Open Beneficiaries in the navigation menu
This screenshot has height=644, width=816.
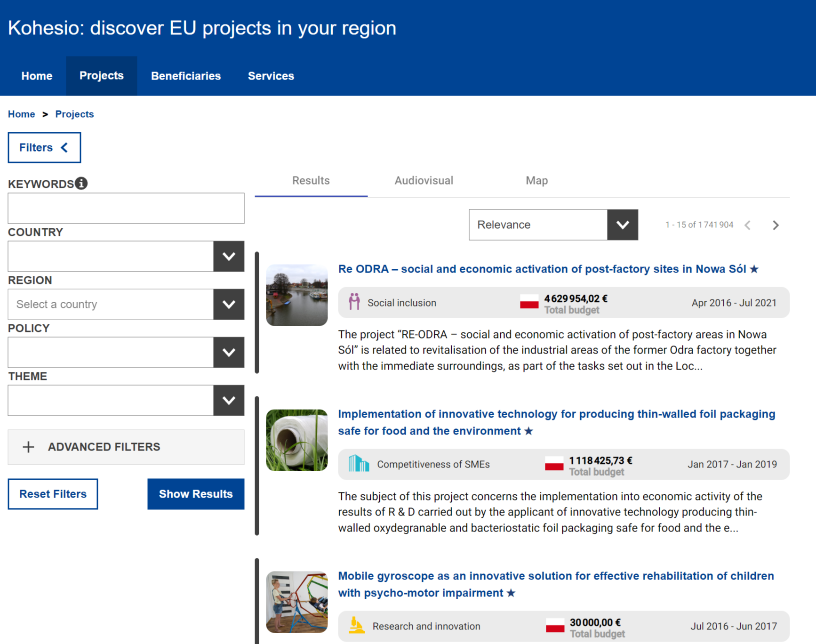coord(186,76)
